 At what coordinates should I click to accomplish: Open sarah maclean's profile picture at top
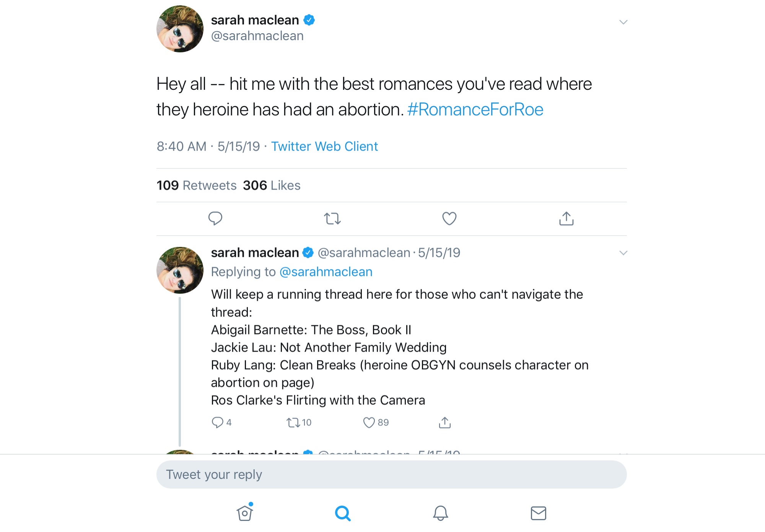180,29
